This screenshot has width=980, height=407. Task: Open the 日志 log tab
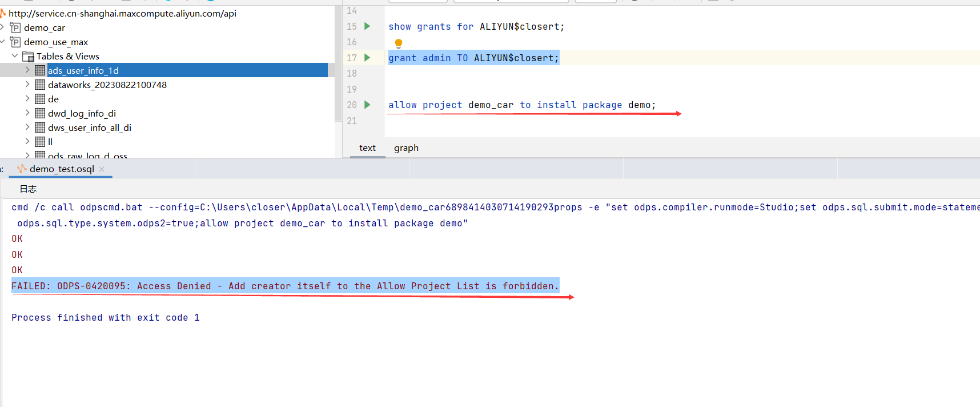28,189
